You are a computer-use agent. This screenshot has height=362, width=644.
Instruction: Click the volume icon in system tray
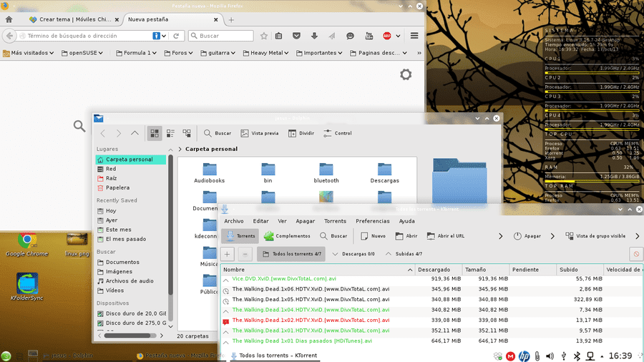tap(550, 356)
